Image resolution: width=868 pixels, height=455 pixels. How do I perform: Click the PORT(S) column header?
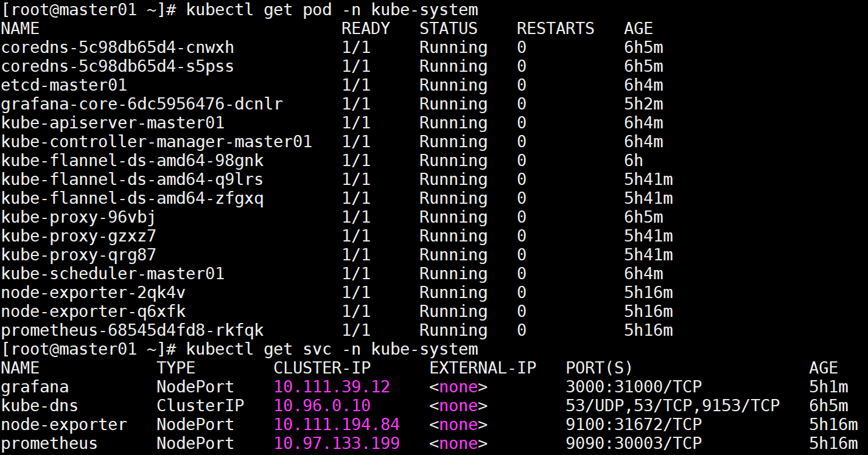click(x=600, y=368)
